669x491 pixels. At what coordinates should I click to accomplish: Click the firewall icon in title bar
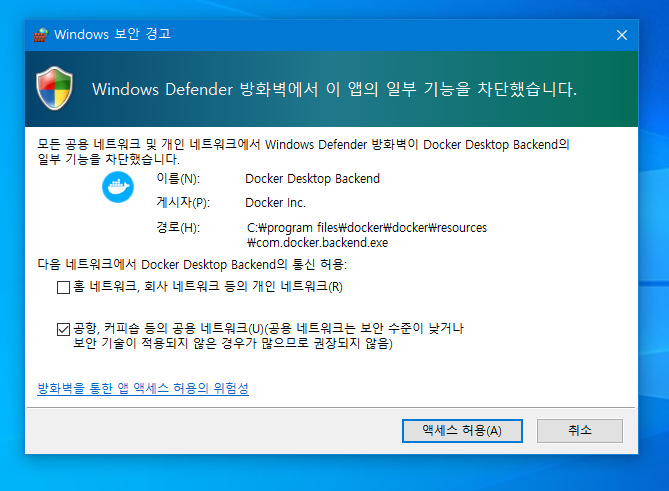coord(41,35)
